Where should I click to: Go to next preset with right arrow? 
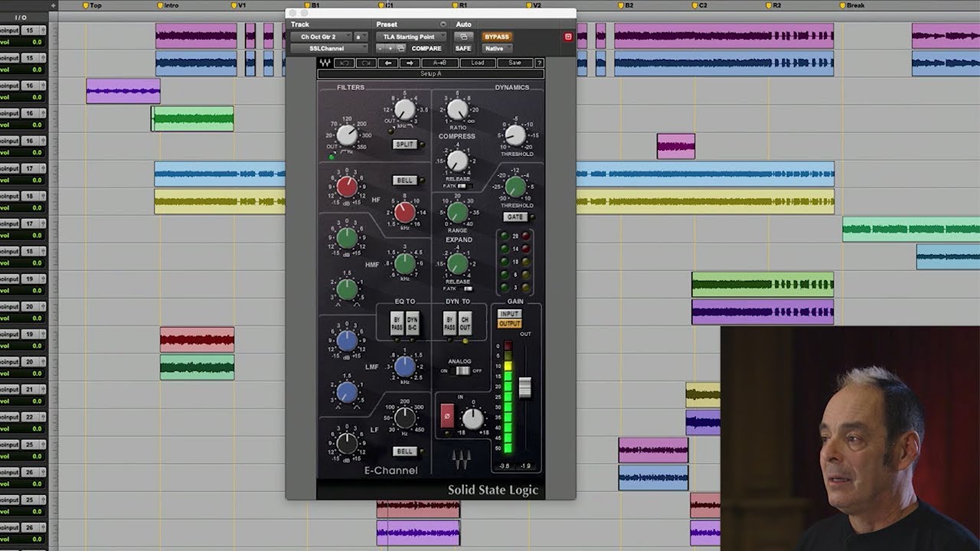[409, 63]
